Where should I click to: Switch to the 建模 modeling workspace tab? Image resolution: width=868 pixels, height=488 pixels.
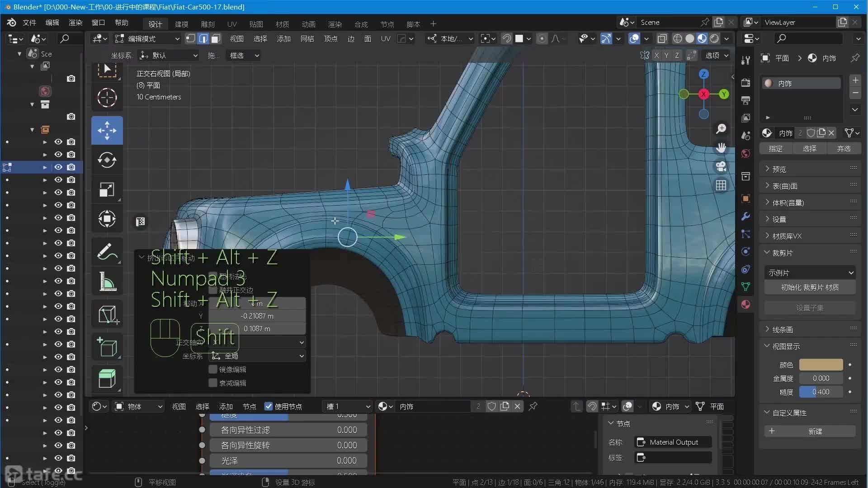click(x=182, y=24)
